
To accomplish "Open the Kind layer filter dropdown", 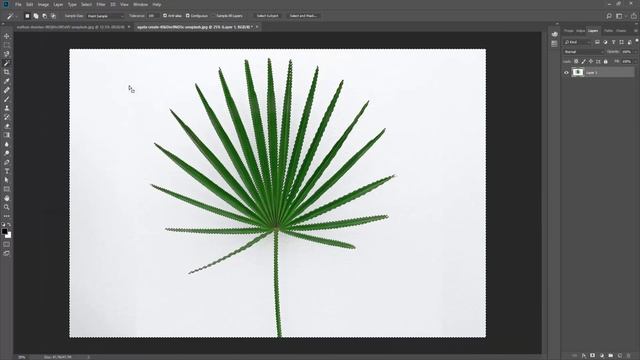I will tap(577, 42).
